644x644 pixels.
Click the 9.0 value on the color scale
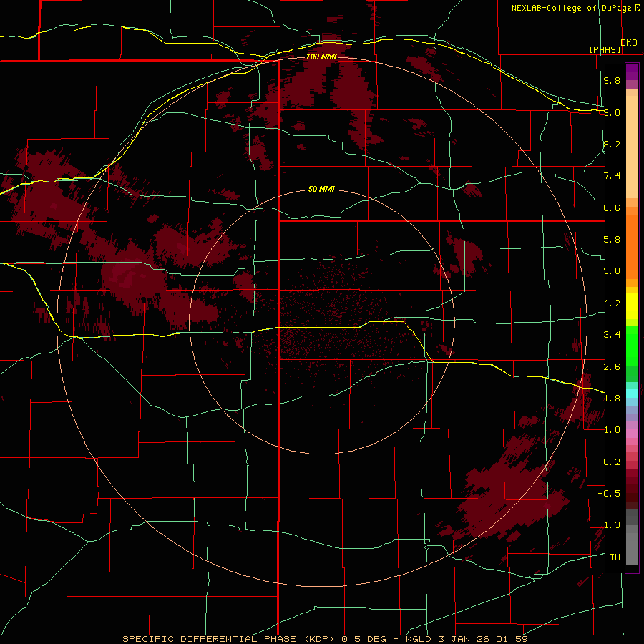[612, 112]
